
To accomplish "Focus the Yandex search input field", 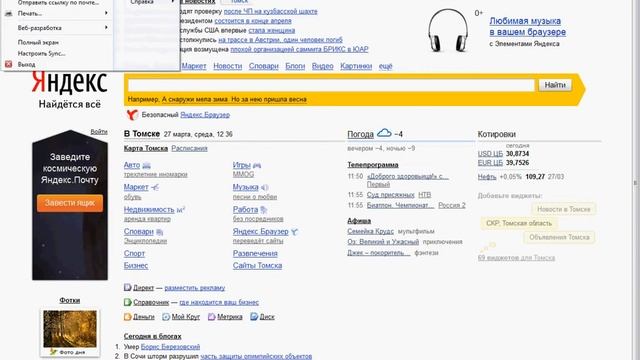I will pos(331,85).
